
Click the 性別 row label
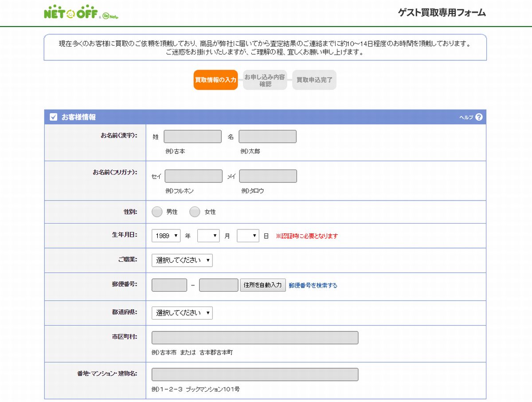coord(130,212)
